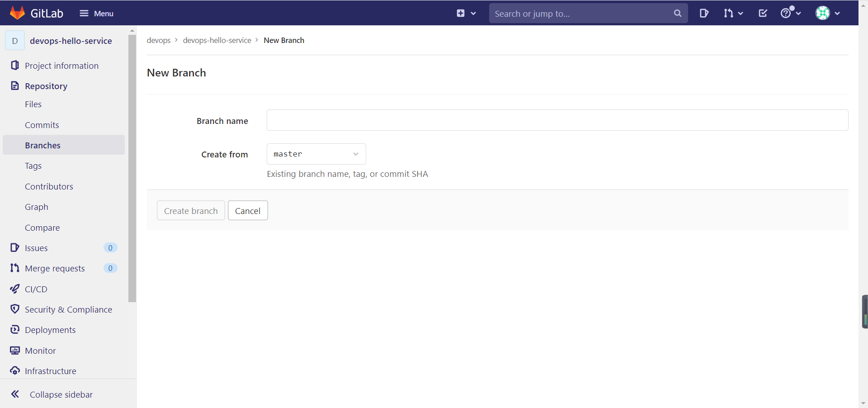Click the Infrastructure cloud icon
Image resolution: width=868 pixels, height=408 pixels.
15,371
